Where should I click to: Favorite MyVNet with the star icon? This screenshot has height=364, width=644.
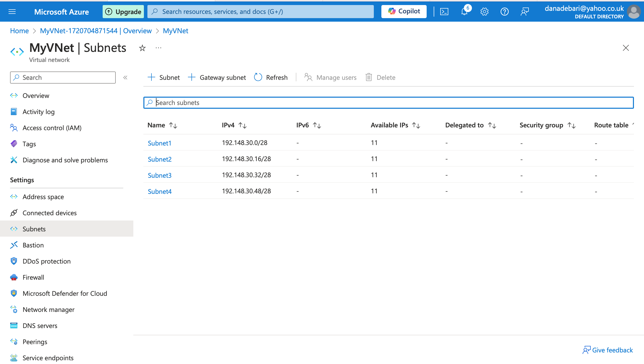[x=142, y=48]
